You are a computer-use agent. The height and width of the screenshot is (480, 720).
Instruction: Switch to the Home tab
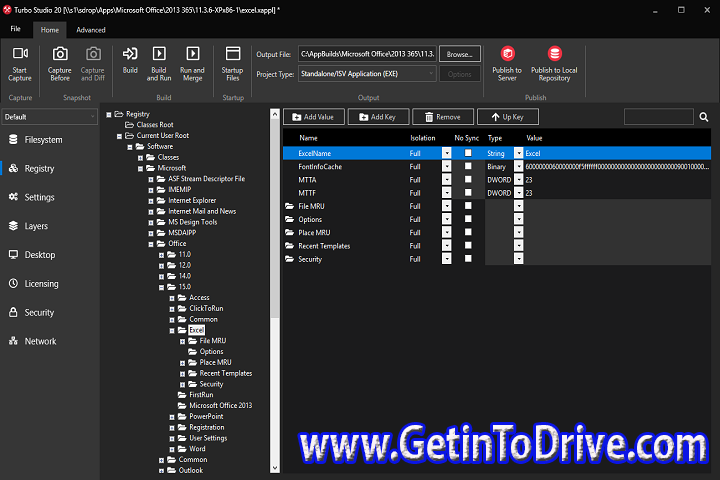tap(50, 30)
